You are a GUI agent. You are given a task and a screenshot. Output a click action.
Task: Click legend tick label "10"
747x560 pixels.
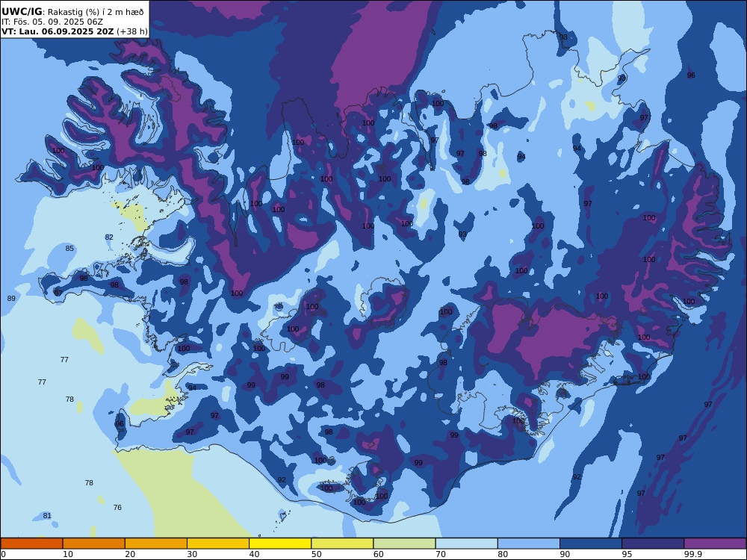pos(68,554)
